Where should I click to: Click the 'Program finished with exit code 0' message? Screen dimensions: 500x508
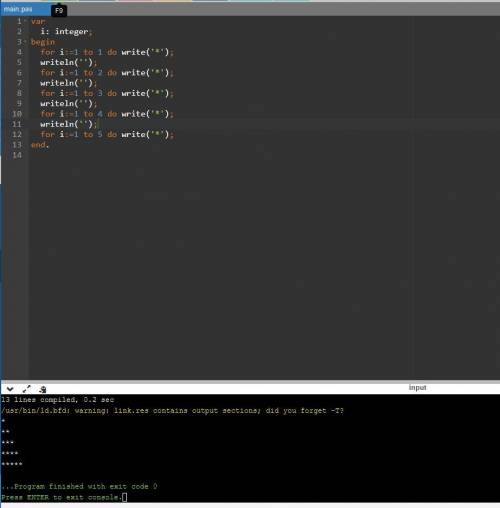[79, 486]
